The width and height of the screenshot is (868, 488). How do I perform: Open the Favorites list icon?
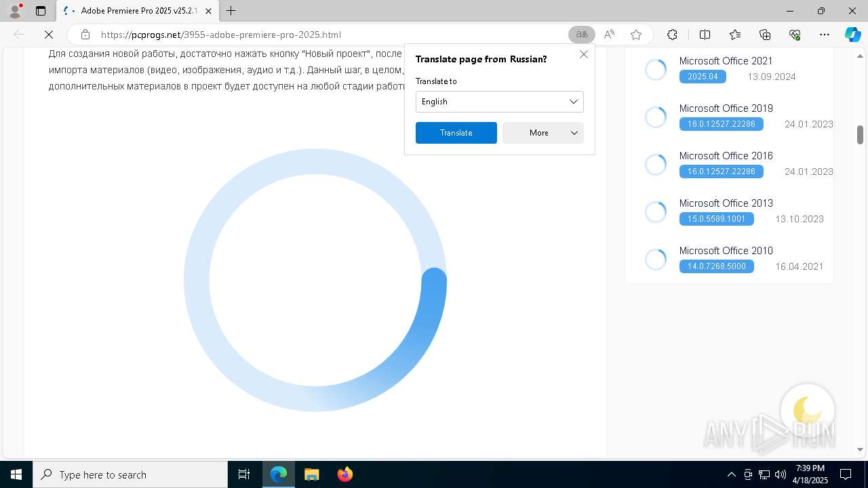735,35
